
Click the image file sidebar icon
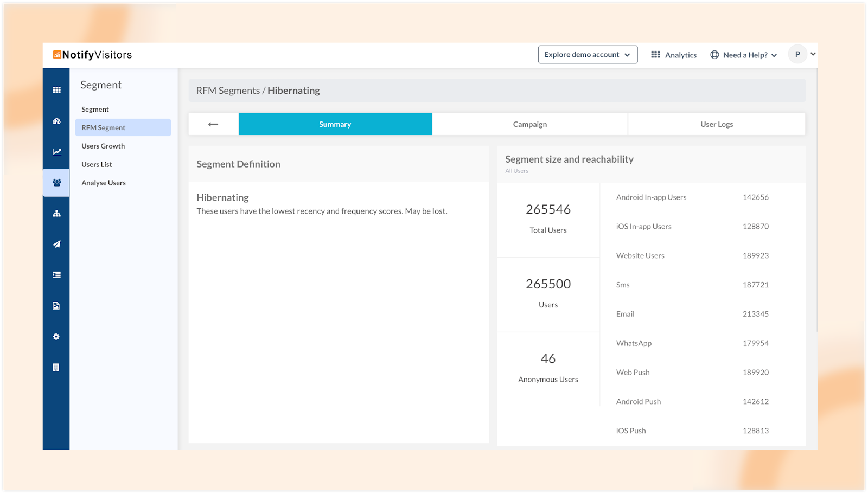56,306
